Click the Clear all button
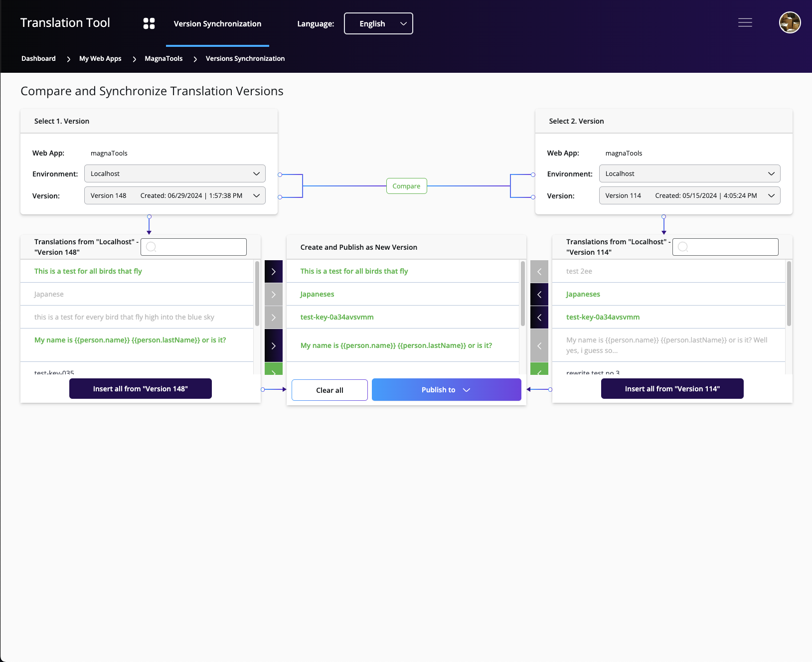The width and height of the screenshot is (812, 662). 329,390
